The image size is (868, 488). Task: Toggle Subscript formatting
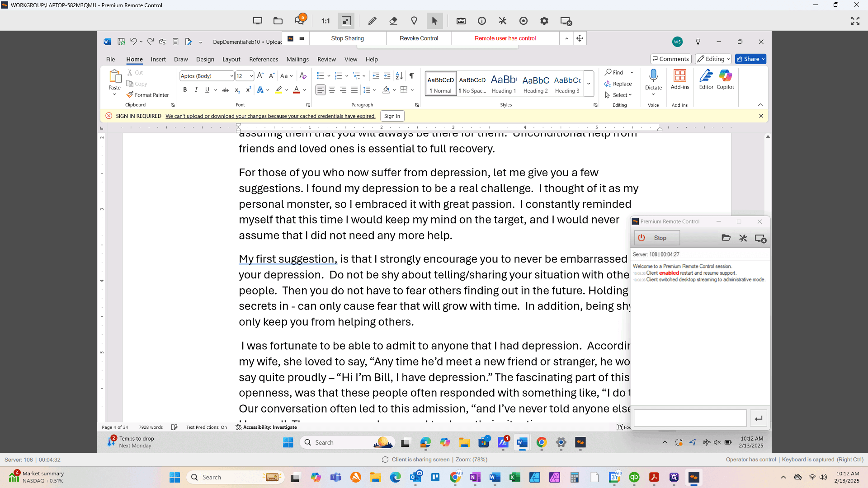click(237, 90)
